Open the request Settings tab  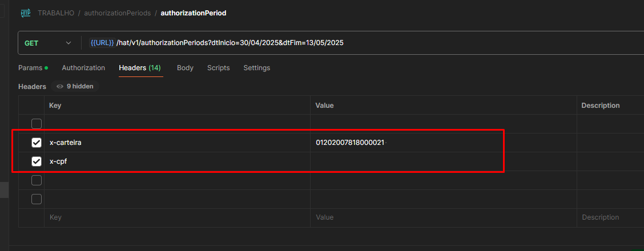tap(257, 68)
